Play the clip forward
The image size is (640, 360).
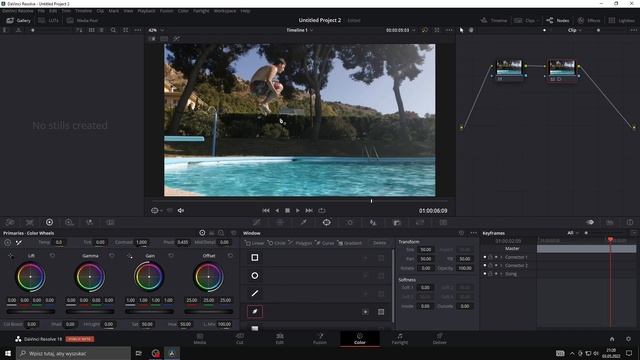click(298, 211)
